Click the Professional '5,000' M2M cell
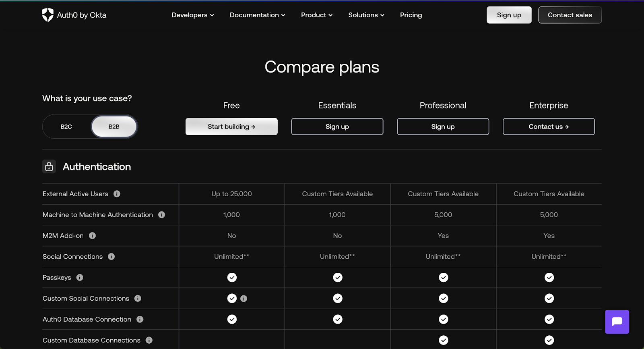Viewport: 644px width, 349px height. pyautogui.click(x=443, y=215)
